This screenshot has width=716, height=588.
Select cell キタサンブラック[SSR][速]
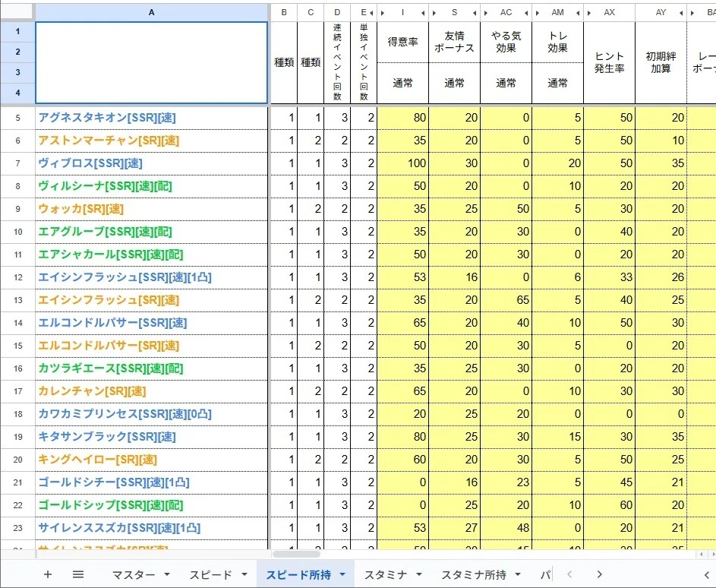(x=152, y=437)
